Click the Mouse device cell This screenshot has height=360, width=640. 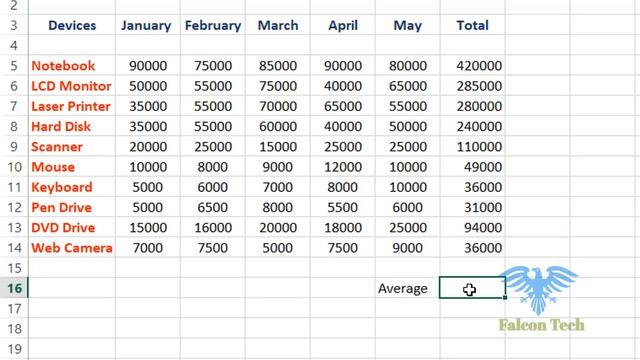[72, 167]
